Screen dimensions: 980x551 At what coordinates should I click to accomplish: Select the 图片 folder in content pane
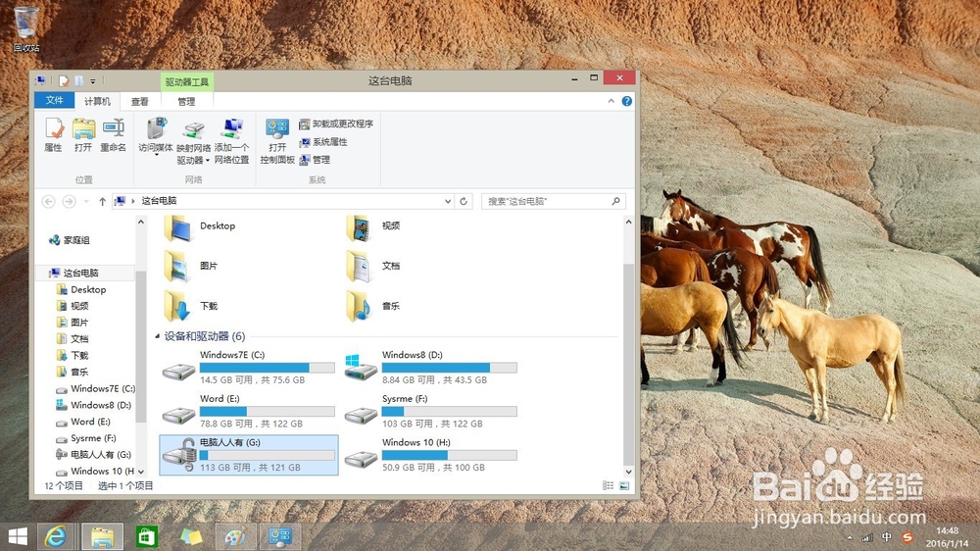click(191, 267)
